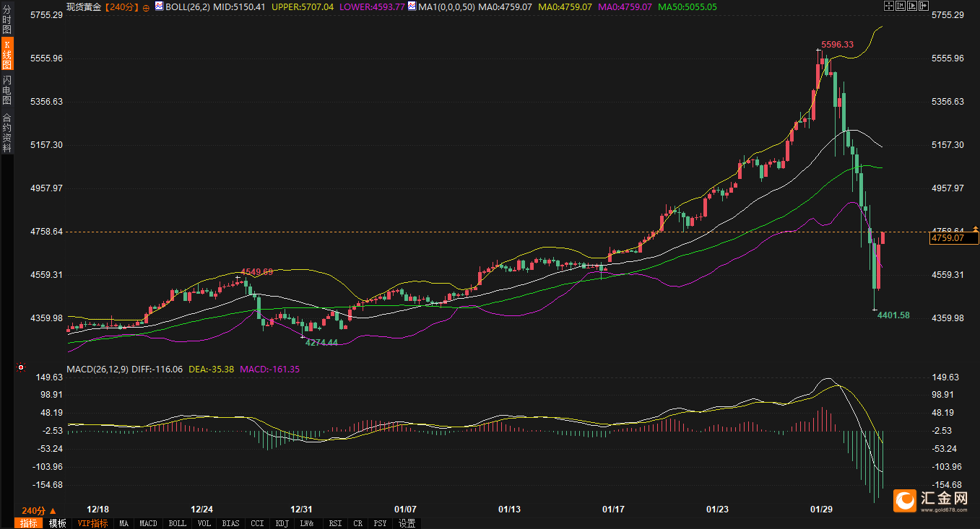The width and height of the screenshot is (980, 529).
Task: Switch to the 分时图 side tab
Action: [x=7, y=22]
